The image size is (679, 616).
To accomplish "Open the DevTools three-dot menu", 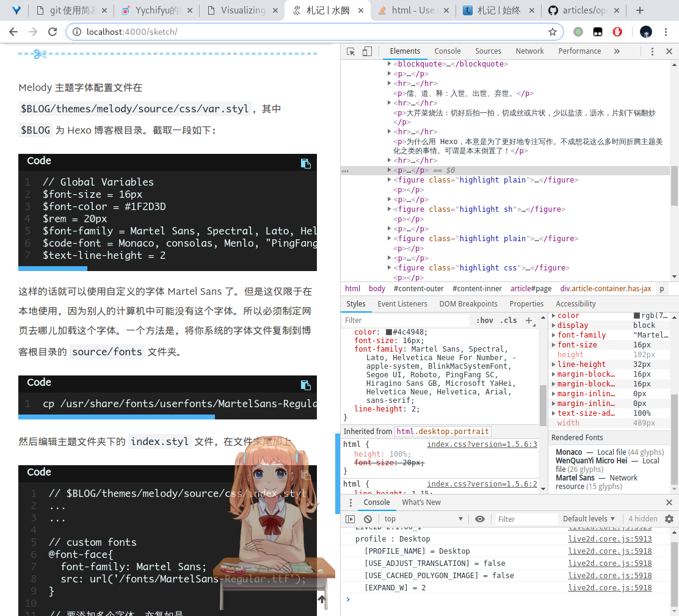I will pyautogui.click(x=652, y=51).
